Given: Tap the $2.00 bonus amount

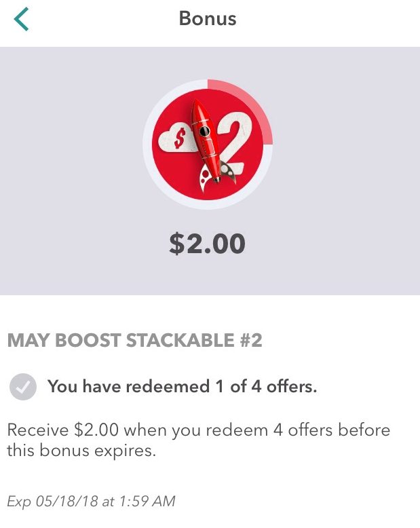Looking at the screenshot, I should (207, 244).
